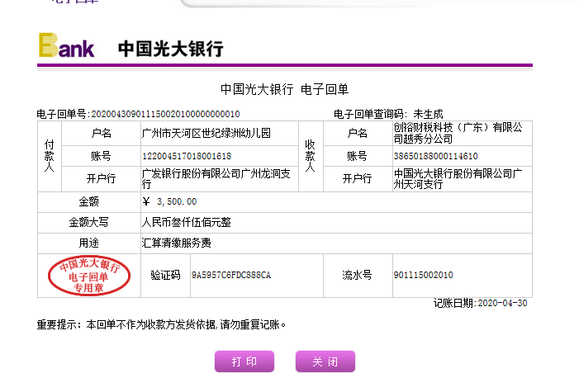The image size is (579, 392).
Task: Click the 关闭 close button
Action: 325,361
